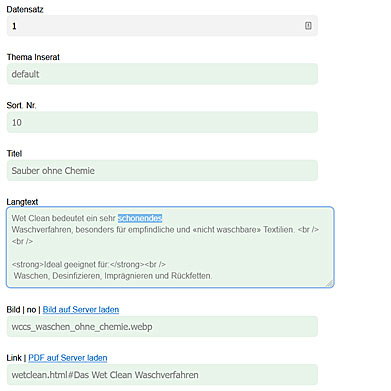
Task: Click the text line Waschen, Desinfizieren, Imprägnieren
Action: point(113,276)
